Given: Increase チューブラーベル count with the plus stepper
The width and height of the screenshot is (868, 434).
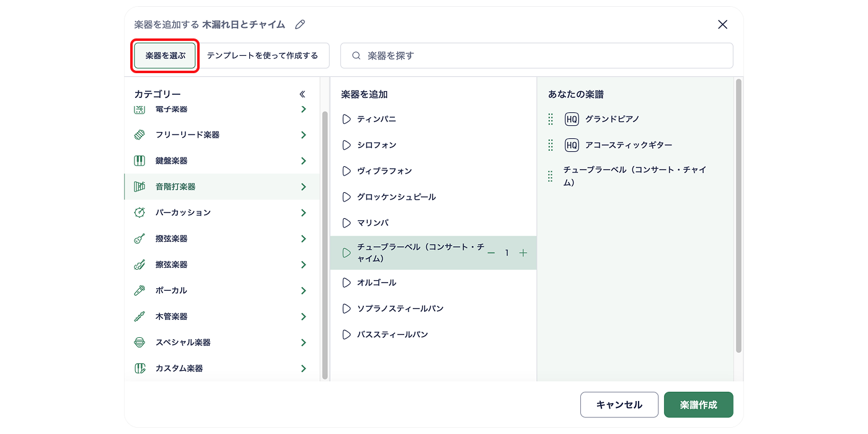Looking at the screenshot, I should tap(523, 252).
